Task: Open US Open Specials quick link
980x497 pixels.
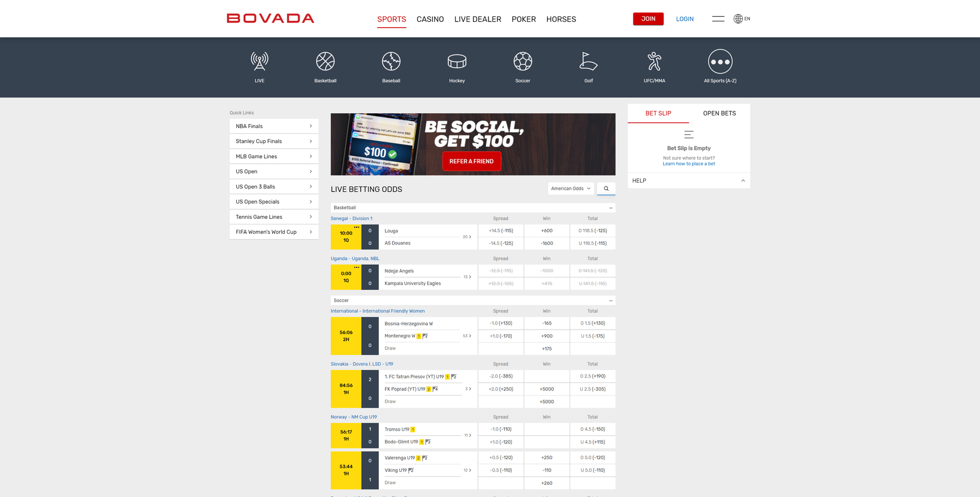Action: [274, 202]
